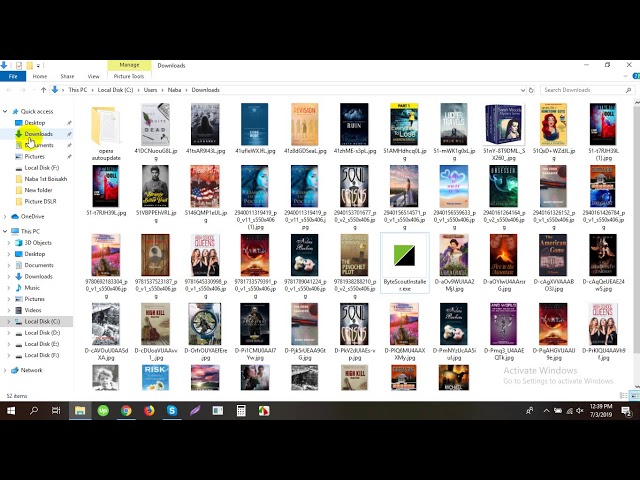Expand Local Disk (D:) node arrow
This screenshot has height=480, width=640.
[9, 333]
